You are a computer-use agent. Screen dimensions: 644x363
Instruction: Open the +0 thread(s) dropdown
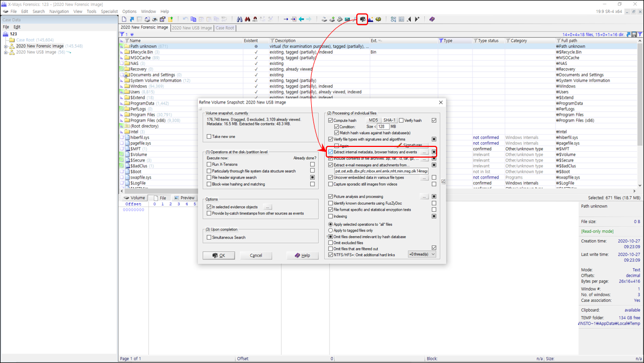pos(422,254)
